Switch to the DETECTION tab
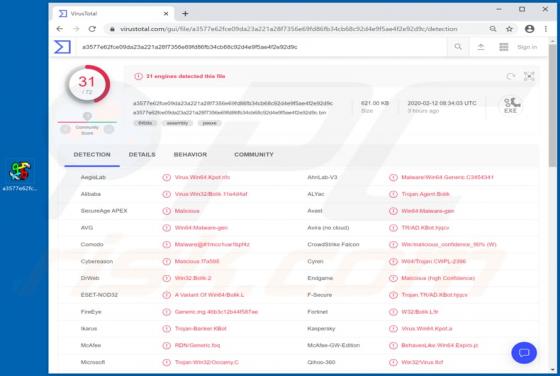The width and height of the screenshot is (560, 376). [x=92, y=155]
